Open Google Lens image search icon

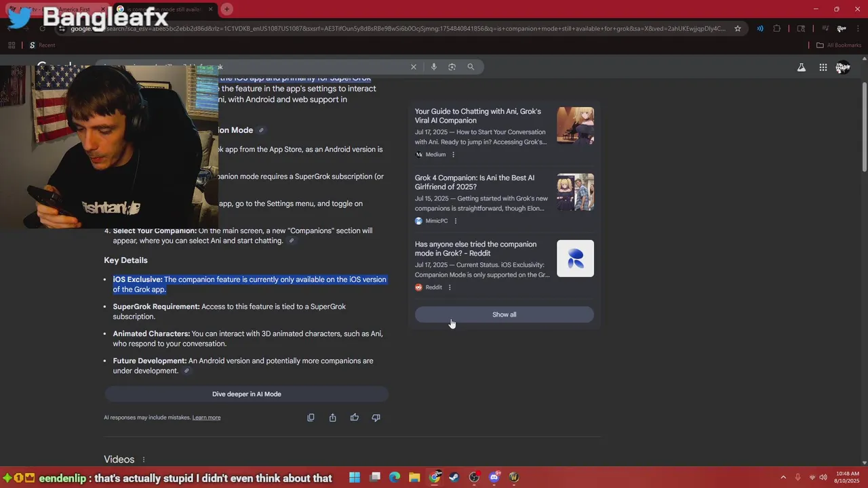(x=452, y=67)
